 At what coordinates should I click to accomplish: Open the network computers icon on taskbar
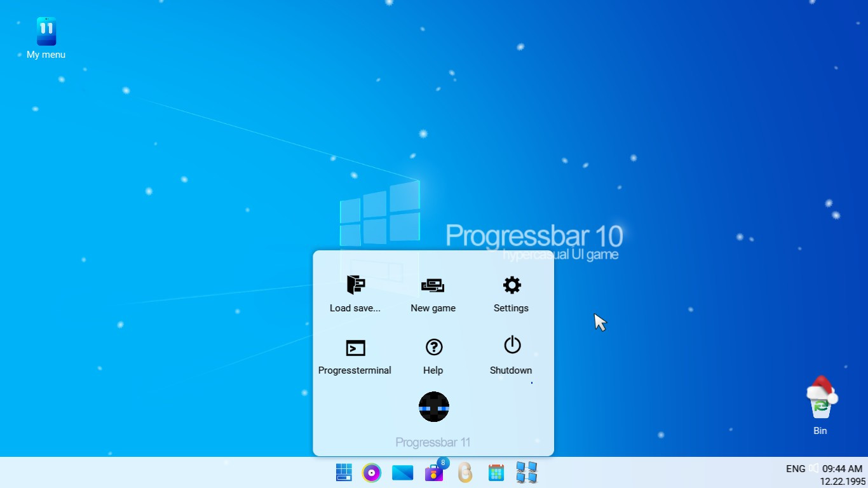(x=527, y=473)
